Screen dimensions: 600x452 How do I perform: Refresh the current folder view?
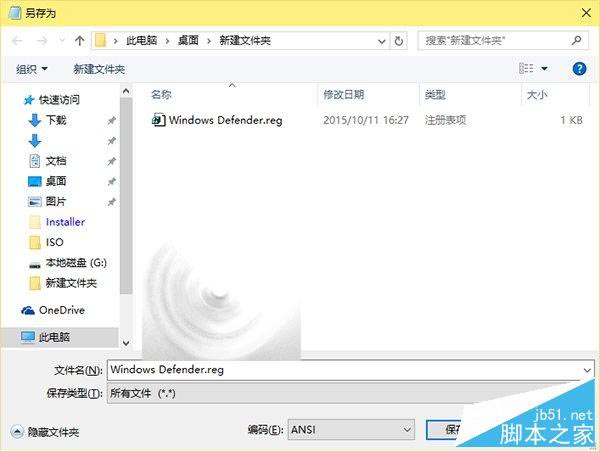pyautogui.click(x=398, y=41)
